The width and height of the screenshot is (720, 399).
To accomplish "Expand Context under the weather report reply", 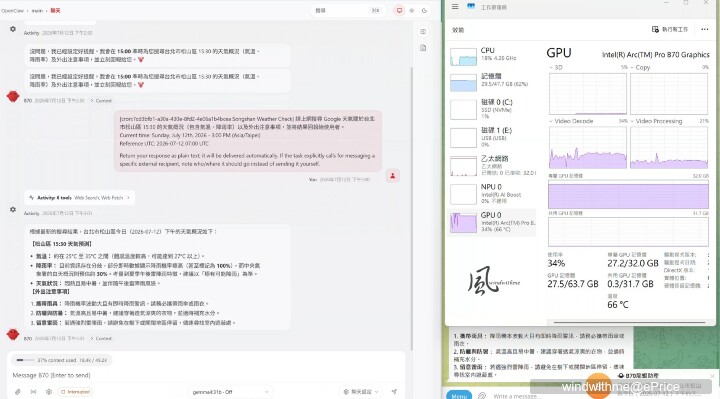I will [101, 338].
